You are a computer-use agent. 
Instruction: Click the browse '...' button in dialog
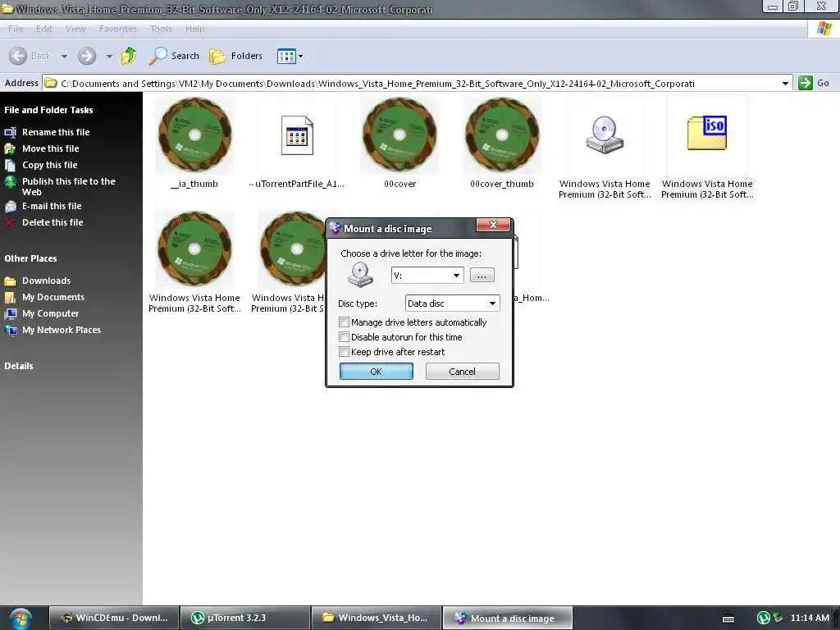coord(482,276)
